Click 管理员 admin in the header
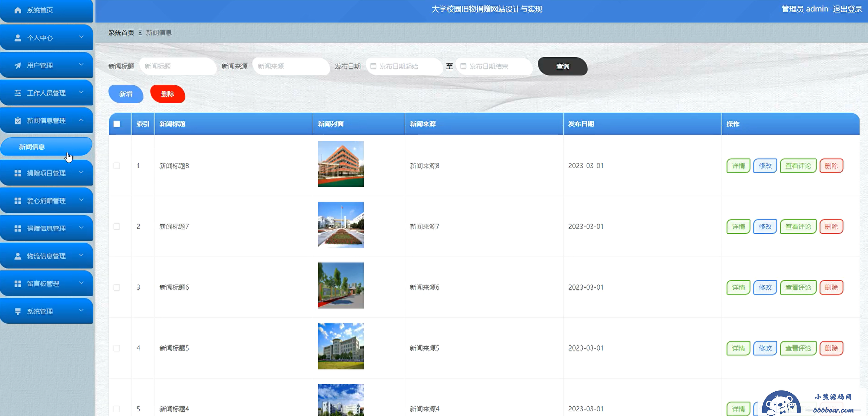Viewport: 868px width, 416px height. tap(805, 9)
